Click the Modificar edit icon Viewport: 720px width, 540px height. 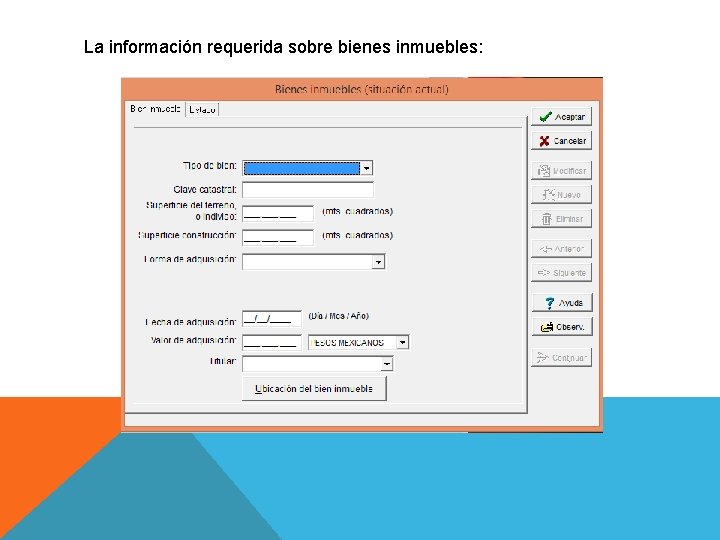click(544, 171)
